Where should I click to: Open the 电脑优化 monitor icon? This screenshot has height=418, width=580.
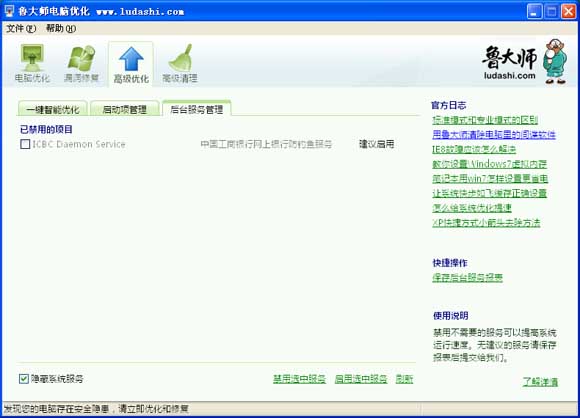pyautogui.click(x=32, y=58)
